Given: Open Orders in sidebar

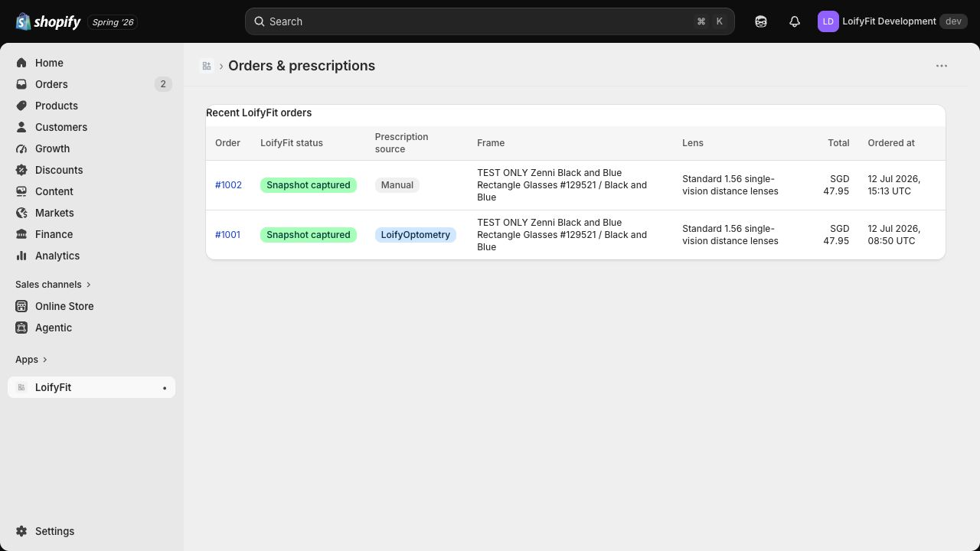Looking at the screenshot, I should tap(91, 84).
